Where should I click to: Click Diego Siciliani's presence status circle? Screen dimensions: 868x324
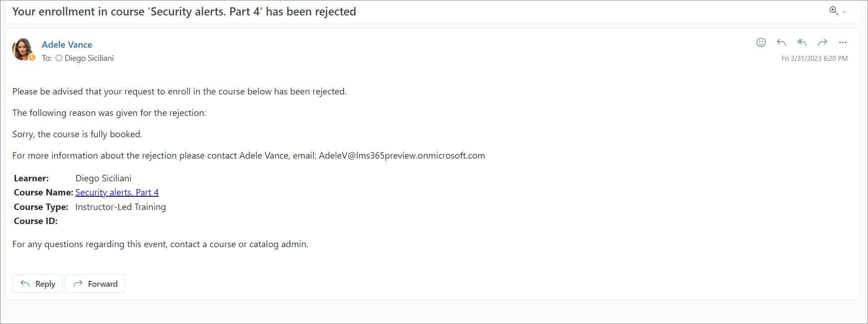[59, 58]
